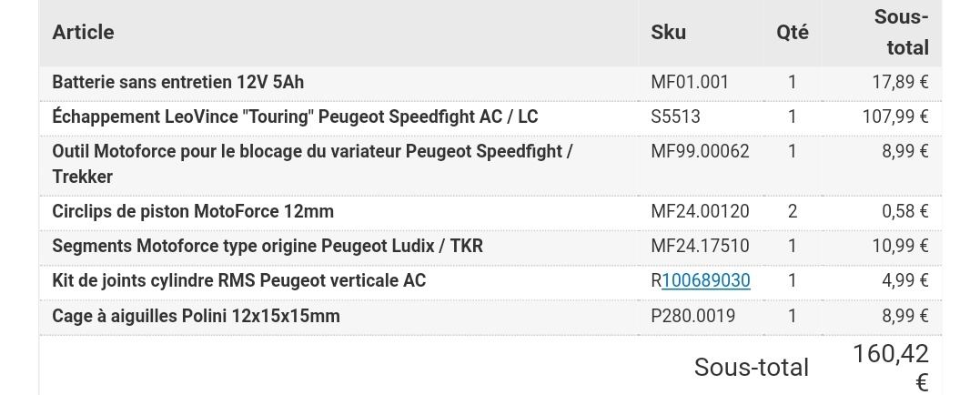980x395 pixels.
Task: Select SKU MF01.001 cell
Action: tap(690, 82)
